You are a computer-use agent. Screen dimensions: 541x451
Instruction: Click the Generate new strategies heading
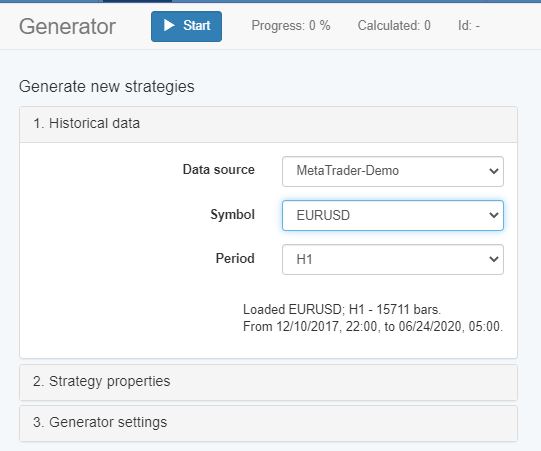[107, 87]
